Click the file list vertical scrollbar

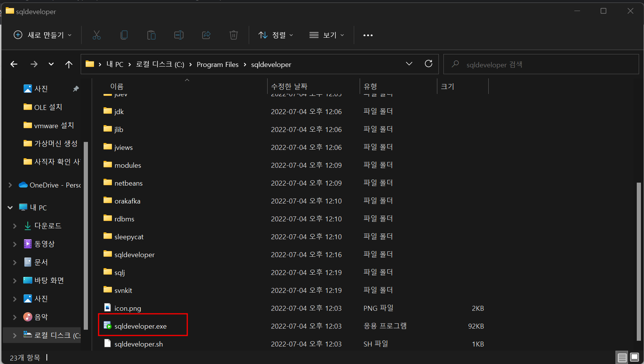click(639, 262)
